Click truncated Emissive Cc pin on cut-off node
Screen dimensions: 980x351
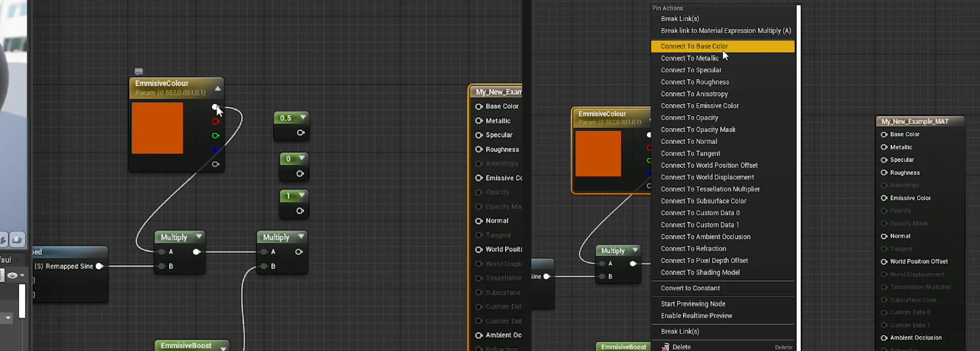[479, 178]
